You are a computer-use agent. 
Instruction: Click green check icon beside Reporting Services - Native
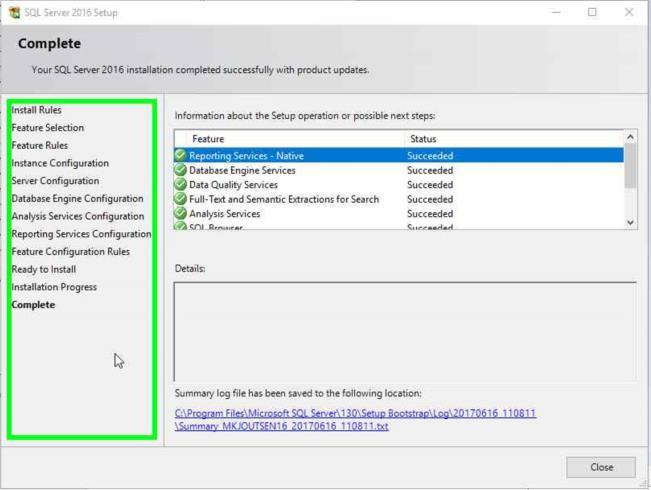[x=180, y=155]
